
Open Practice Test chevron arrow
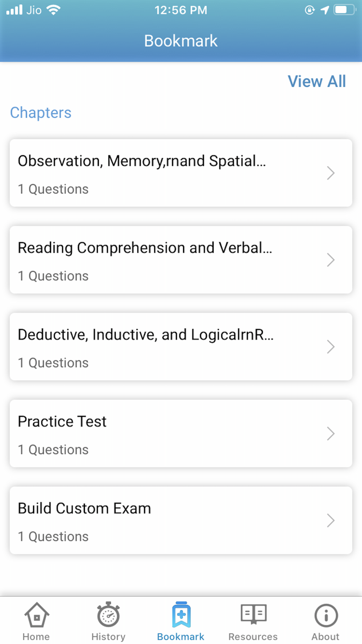(x=331, y=433)
